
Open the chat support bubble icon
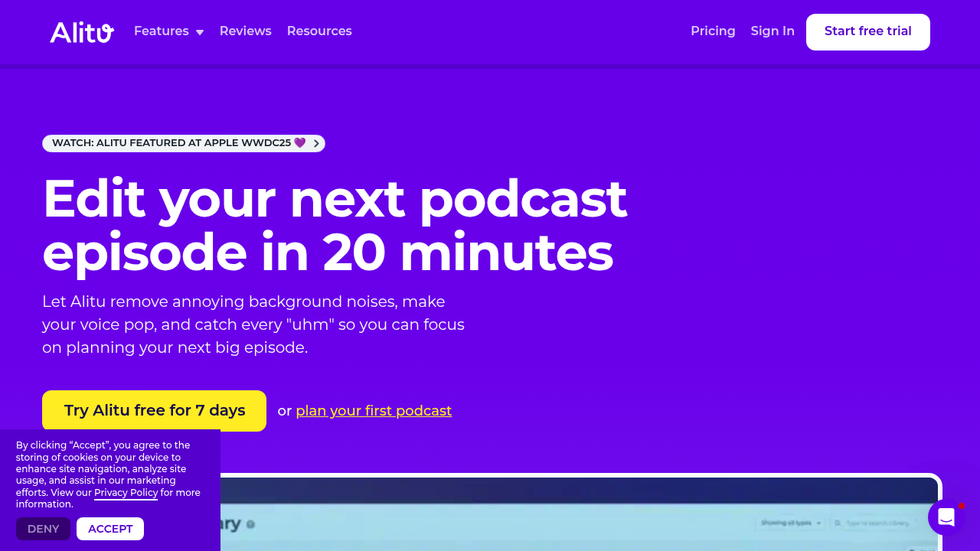coord(946,517)
